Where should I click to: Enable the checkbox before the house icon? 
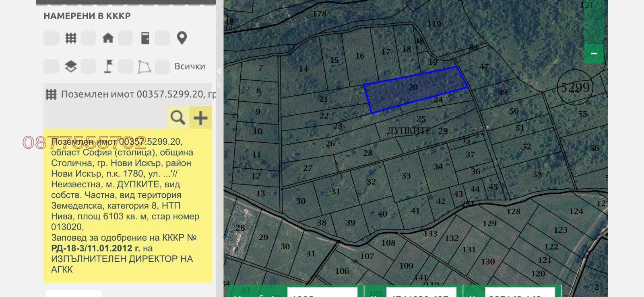(x=88, y=38)
